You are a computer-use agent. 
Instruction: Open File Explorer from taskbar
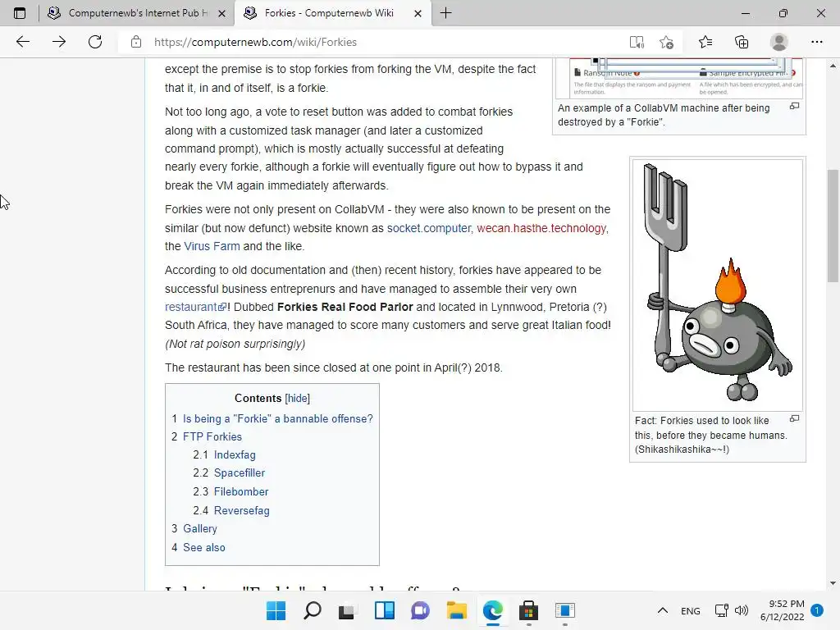[456, 610]
